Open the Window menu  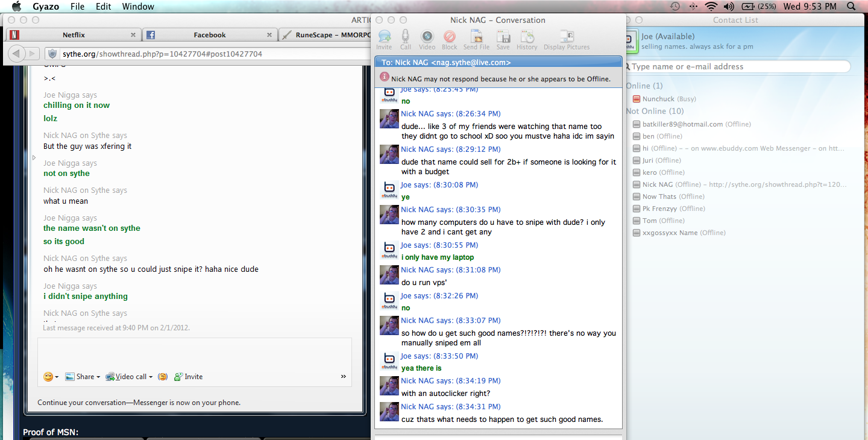[138, 7]
